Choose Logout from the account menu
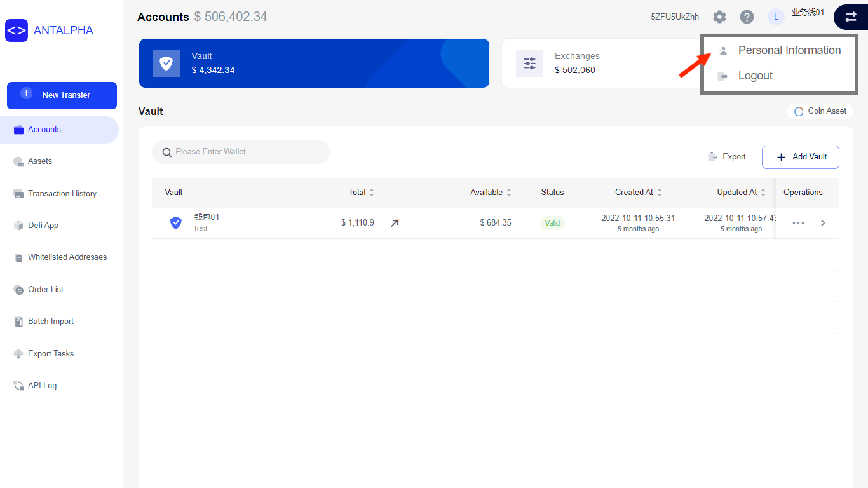 click(x=756, y=75)
